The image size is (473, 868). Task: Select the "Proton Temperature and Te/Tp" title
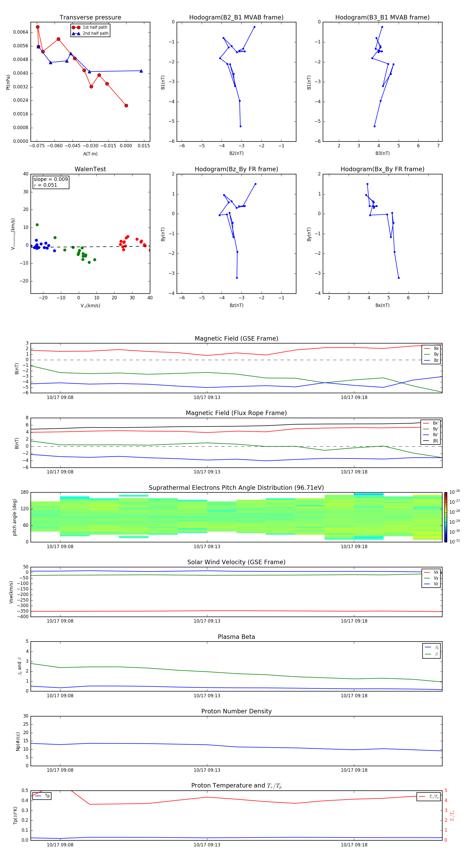pyautogui.click(x=236, y=786)
